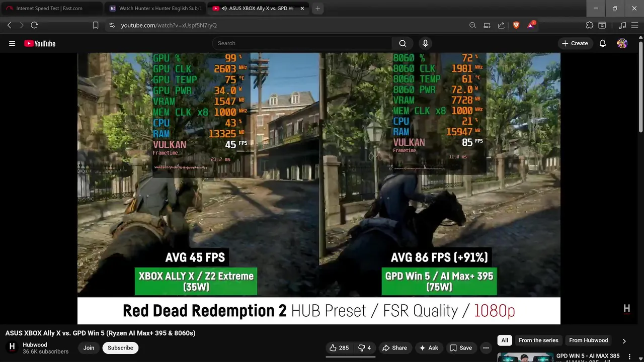Go back to the previous page

[9, 25]
